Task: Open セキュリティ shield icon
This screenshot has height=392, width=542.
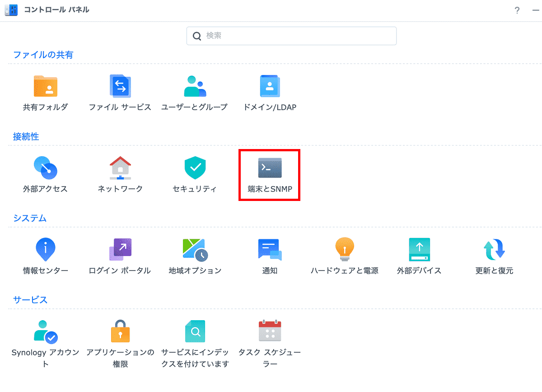Action: (x=195, y=168)
